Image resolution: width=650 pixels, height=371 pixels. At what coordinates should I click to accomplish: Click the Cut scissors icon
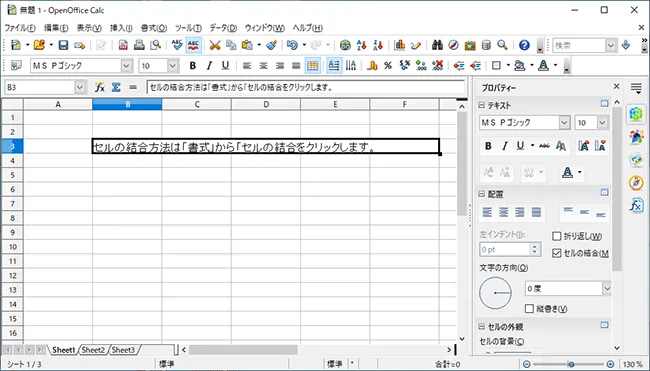215,45
